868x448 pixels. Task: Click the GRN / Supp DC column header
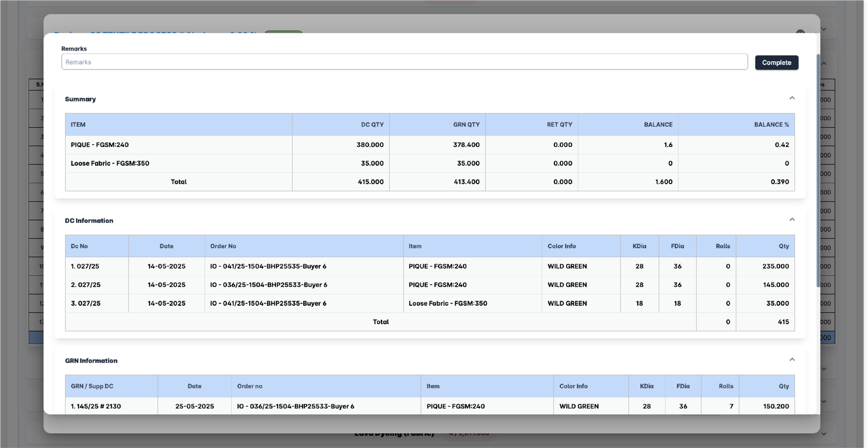[92, 386]
